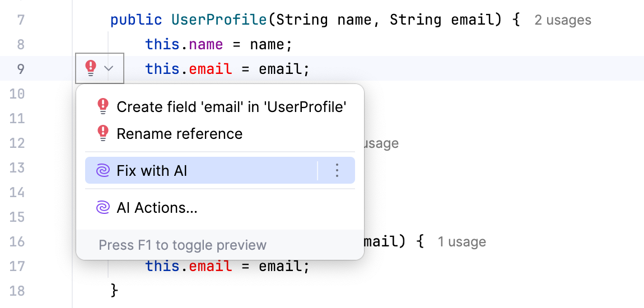Click the AI swirl icon beside AI Actions

point(103,208)
